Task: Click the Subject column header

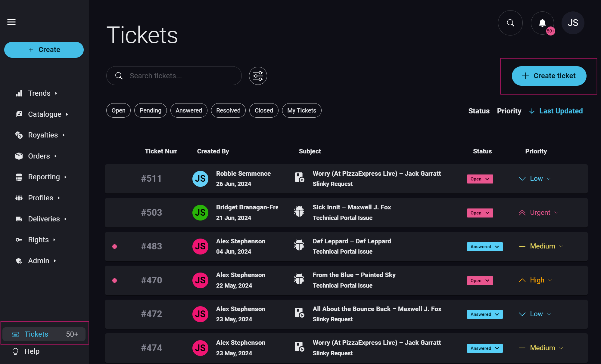Action: pyautogui.click(x=310, y=151)
